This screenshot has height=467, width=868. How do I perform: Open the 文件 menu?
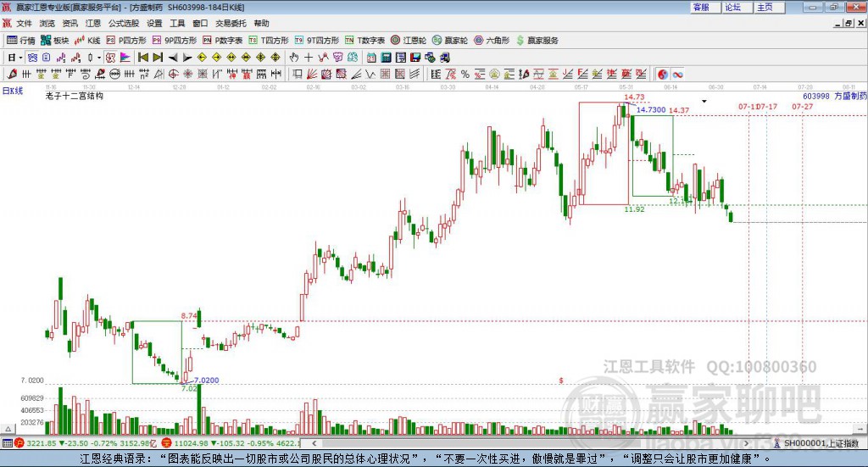(24, 23)
